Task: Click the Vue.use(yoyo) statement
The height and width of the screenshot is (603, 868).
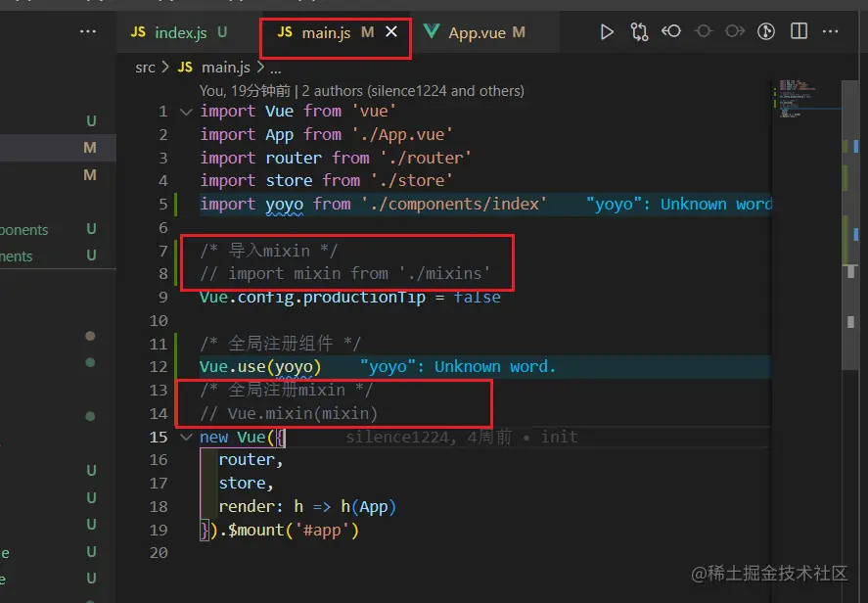Action: coord(260,367)
